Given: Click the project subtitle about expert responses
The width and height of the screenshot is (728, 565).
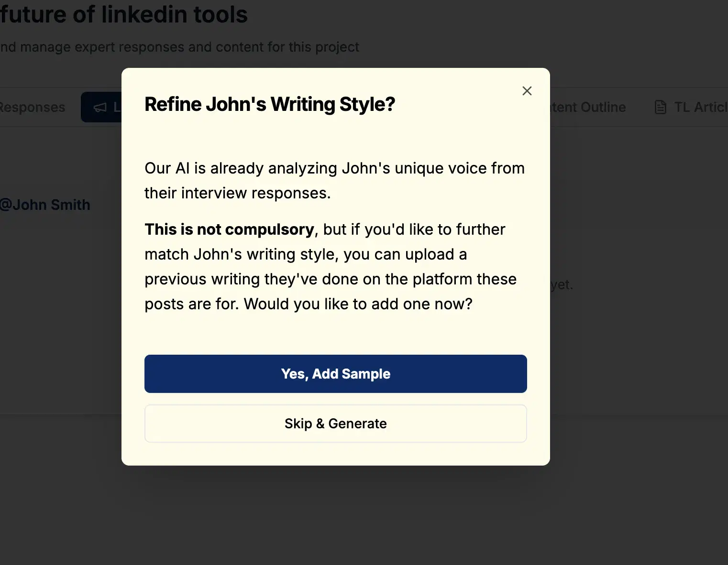Looking at the screenshot, I should (179, 47).
